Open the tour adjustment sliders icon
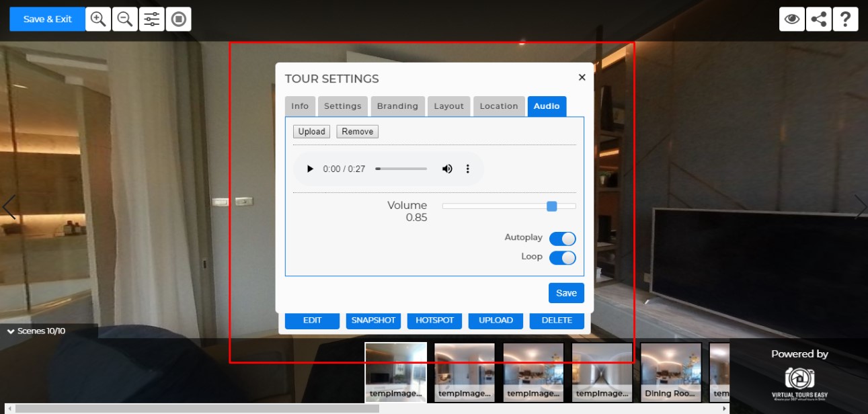Viewport: 868px width, 414px height. 151,19
